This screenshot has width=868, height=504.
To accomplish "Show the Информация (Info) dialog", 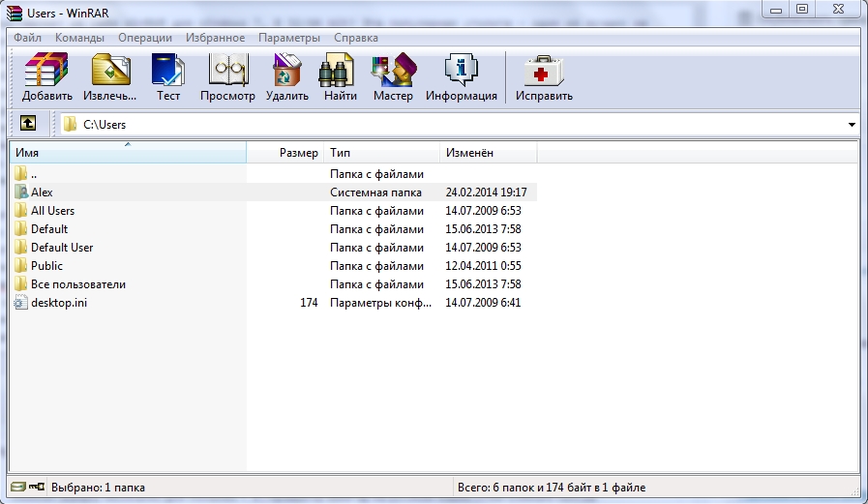I will tap(461, 69).
